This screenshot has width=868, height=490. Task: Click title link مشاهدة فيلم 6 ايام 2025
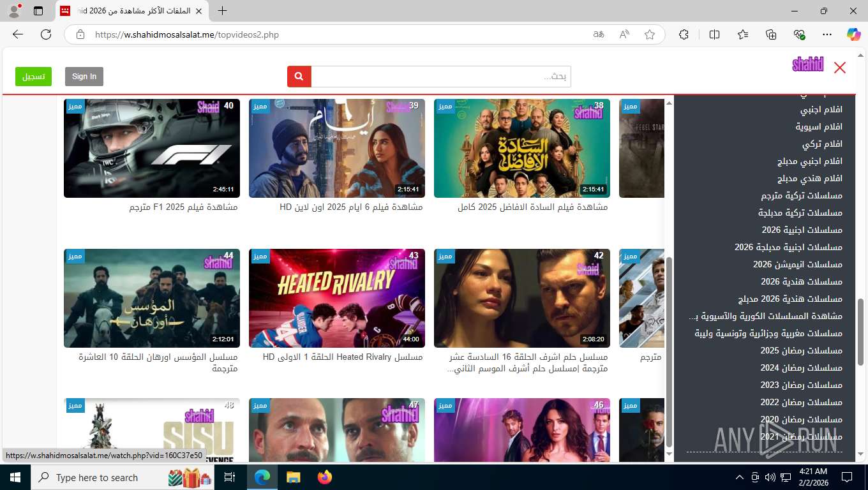[x=351, y=207]
